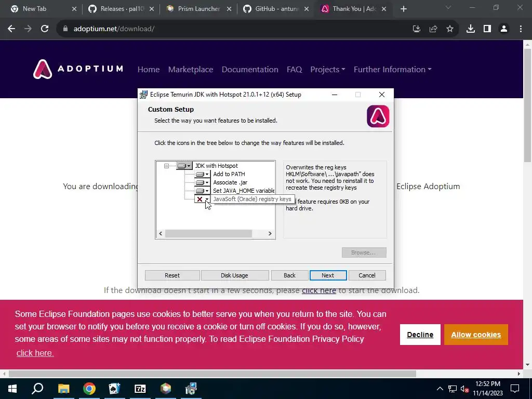
Task: Open the notification center icon
Action: pos(515,389)
